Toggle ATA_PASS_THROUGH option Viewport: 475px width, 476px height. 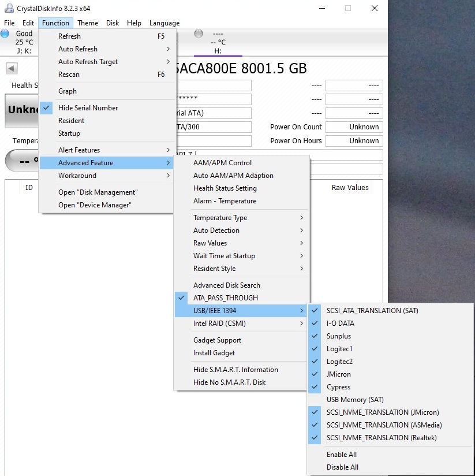(x=242, y=298)
